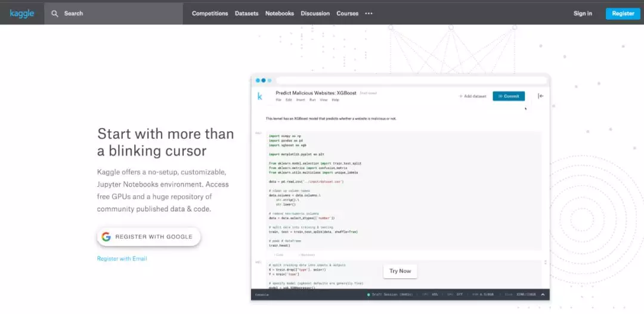This screenshot has height=314, width=644.
Task: Click the second cell's options dots icon
Action: coord(546,262)
